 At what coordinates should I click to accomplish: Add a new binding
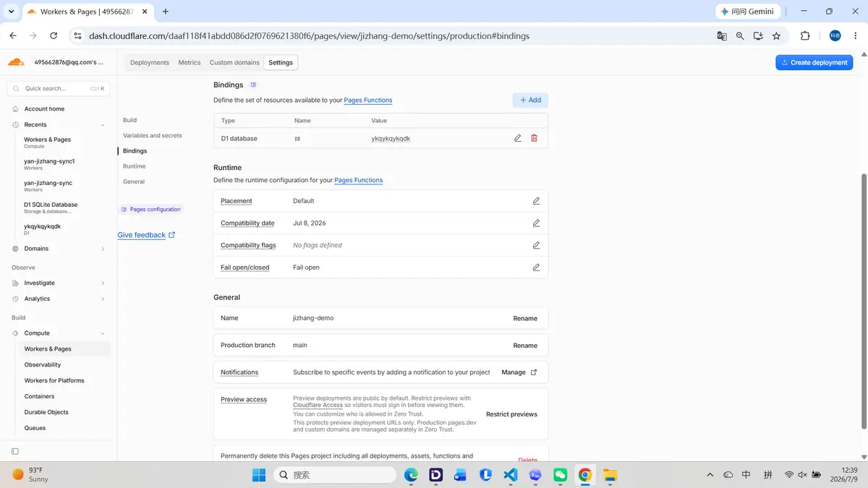point(530,100)
